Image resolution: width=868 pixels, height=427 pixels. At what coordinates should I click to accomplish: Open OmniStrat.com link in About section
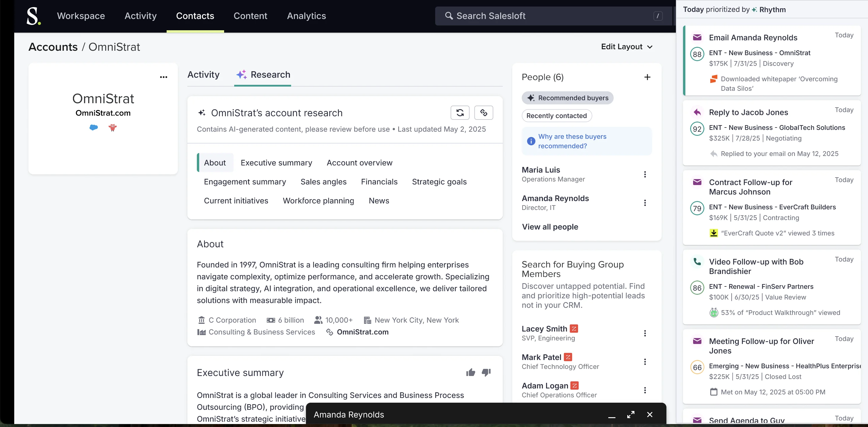click(363, 332)
